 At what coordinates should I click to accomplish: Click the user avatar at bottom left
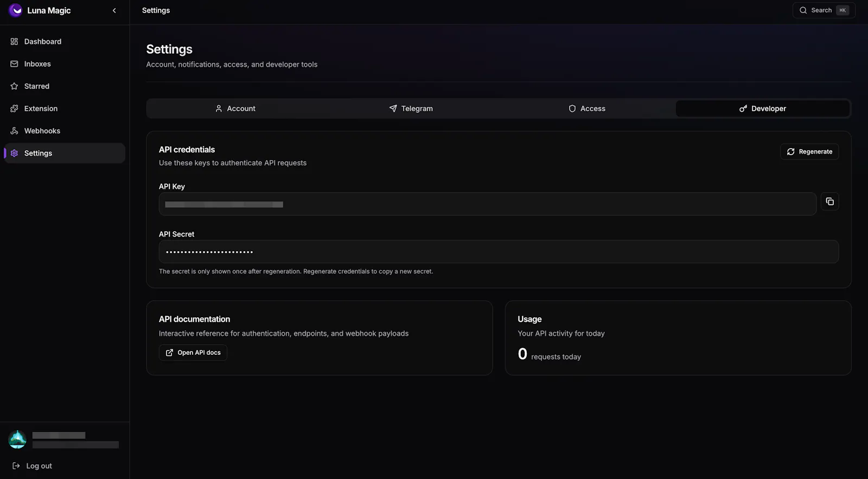point(17,439)
